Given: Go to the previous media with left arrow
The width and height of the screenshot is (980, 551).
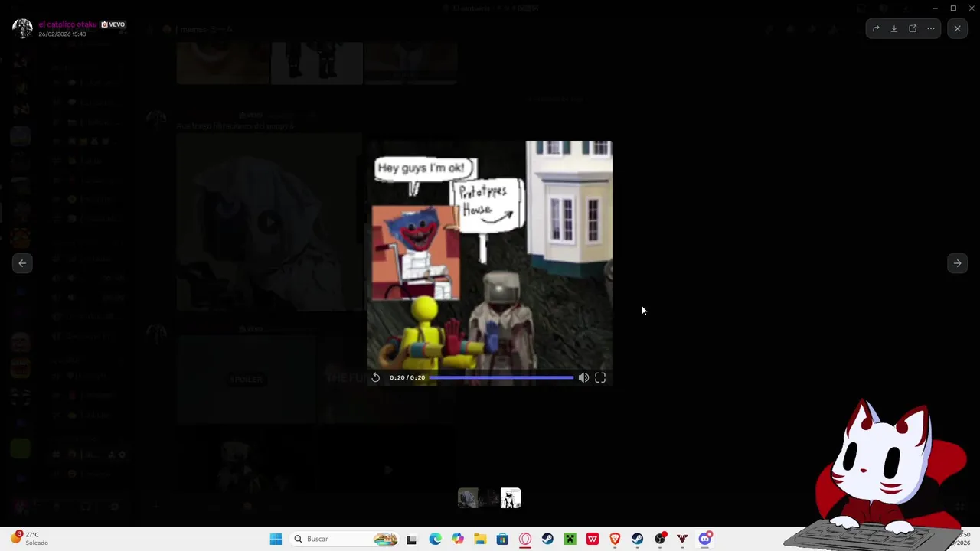Looking at the screenshot, I should click(x=22, y=263).
